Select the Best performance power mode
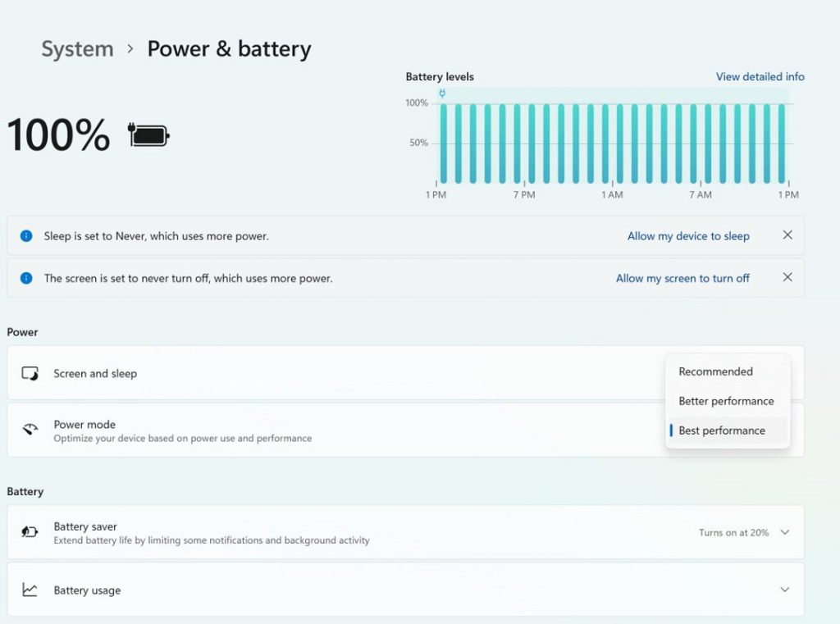 (722, 430)
